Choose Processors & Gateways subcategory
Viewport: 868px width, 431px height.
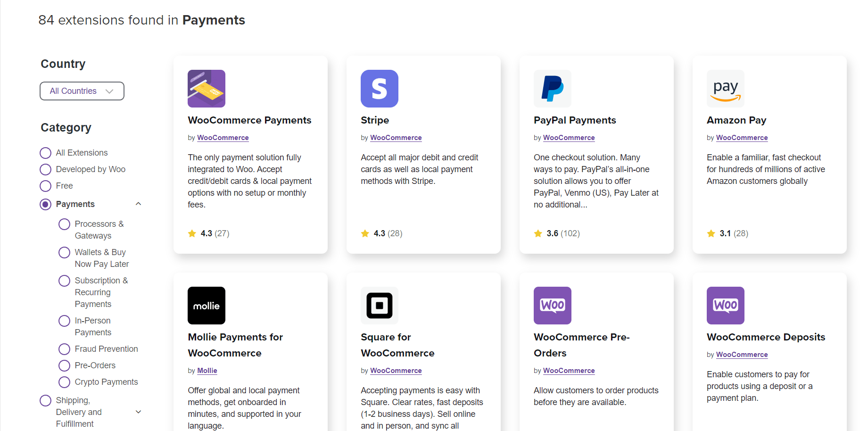(64, 224)
